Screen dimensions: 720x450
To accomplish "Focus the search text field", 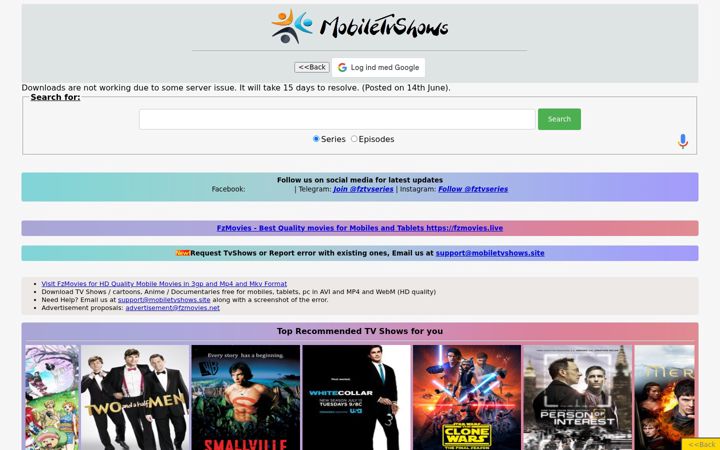I will point(337,119).
